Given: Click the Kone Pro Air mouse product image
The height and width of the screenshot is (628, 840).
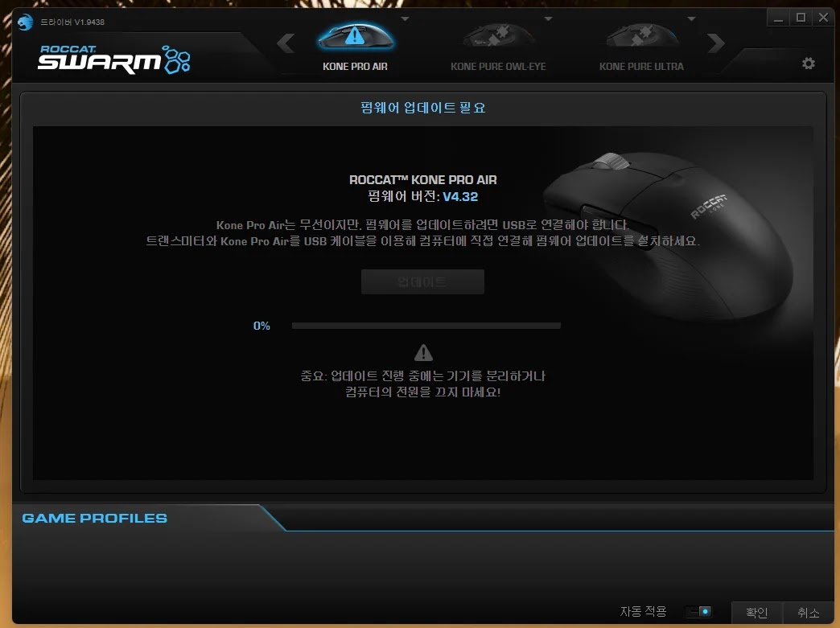Looking at the screenshot, I should coord(667,236).
